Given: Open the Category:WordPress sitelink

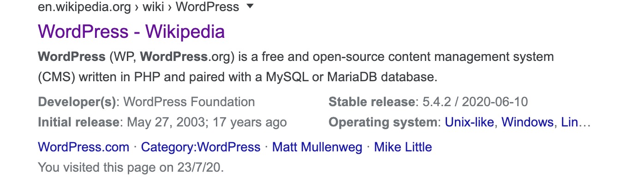Looking at the screenshot, I should coord(201,147).
